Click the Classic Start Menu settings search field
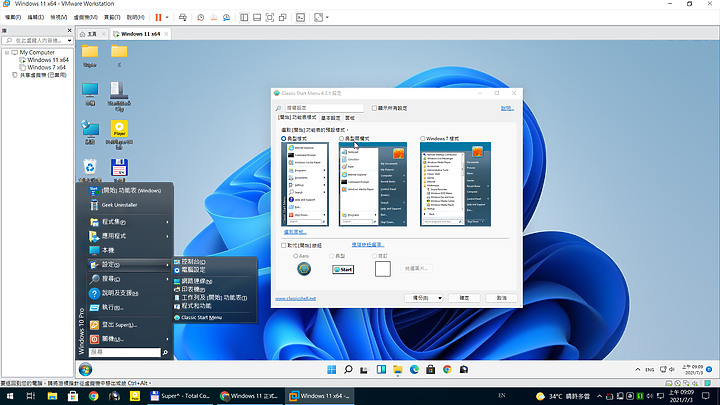Screen dimensions: 720x405 point(324,108)
